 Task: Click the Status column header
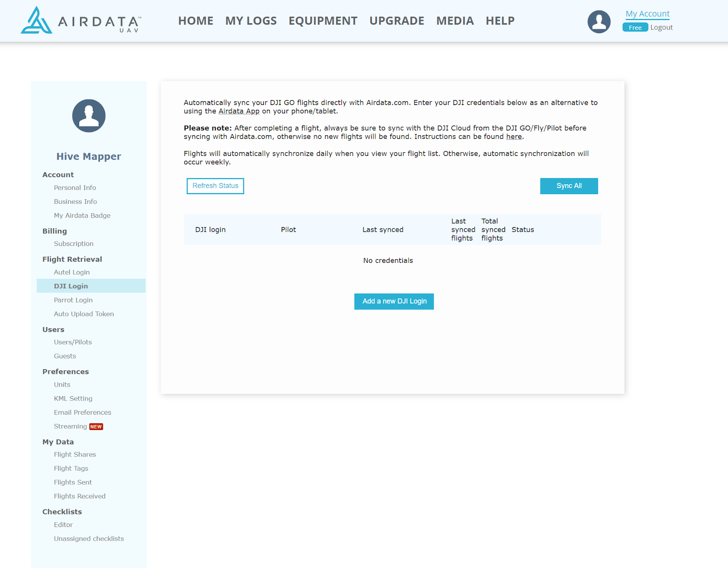click(523, 230)
